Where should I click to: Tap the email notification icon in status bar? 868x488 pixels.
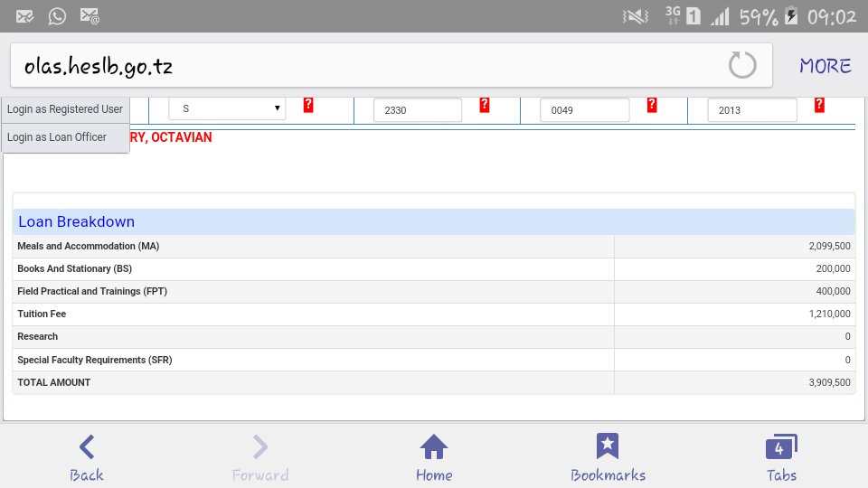click(24, 16)
